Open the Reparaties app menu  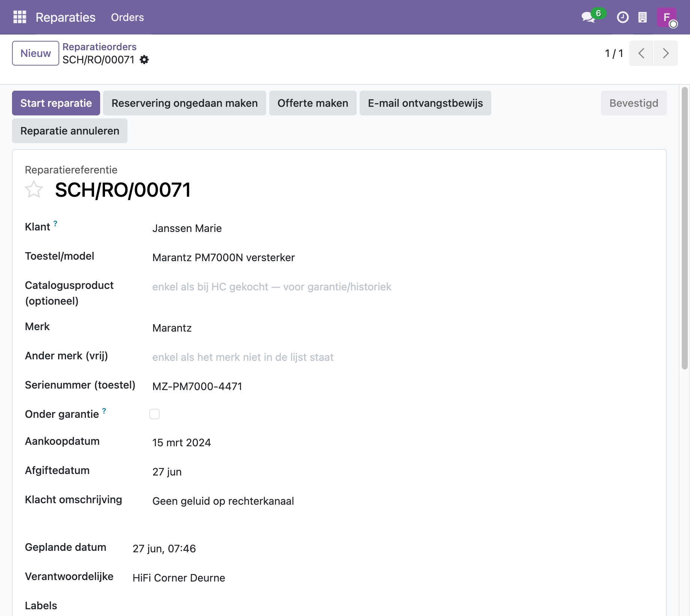(66, 17)
